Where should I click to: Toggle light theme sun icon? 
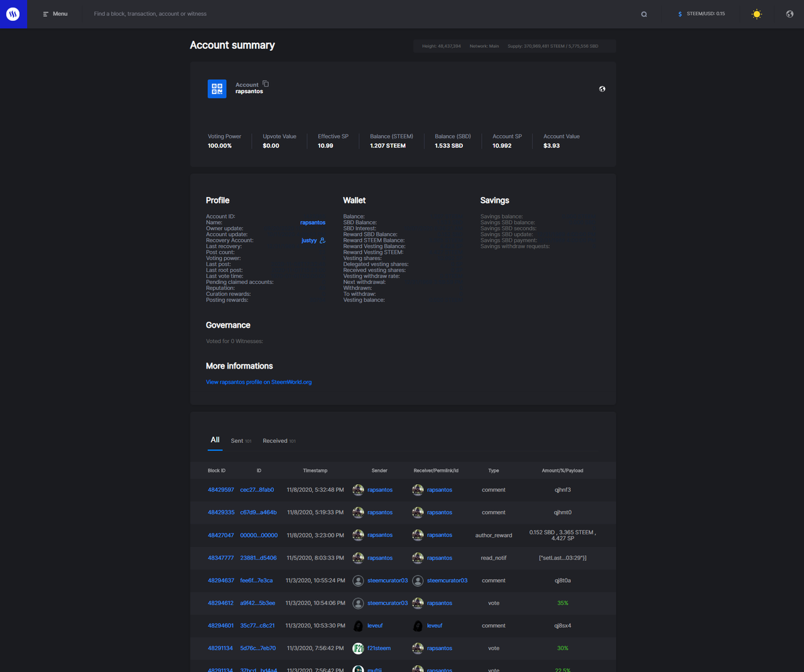pos(757,14)
